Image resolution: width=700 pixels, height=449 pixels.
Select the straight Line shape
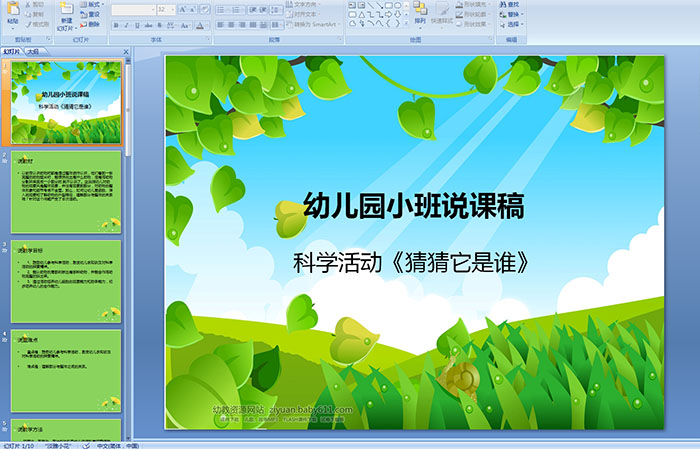371,5
